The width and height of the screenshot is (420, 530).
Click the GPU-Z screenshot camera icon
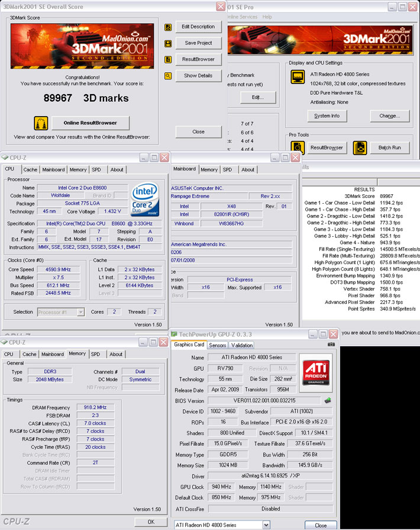pyautogui.click(x=331, y=345)
